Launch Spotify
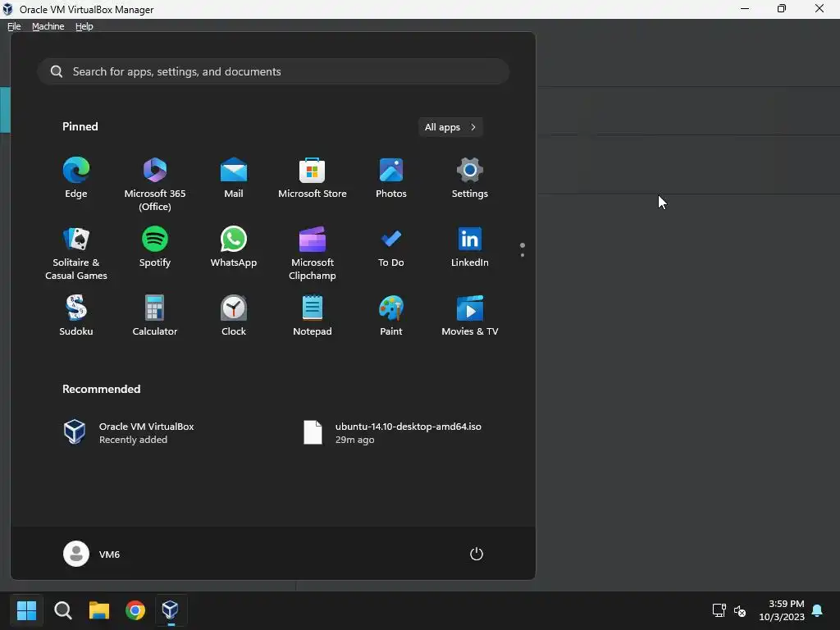The height and width of the screenshot is (630, 840). pos(155,247)
